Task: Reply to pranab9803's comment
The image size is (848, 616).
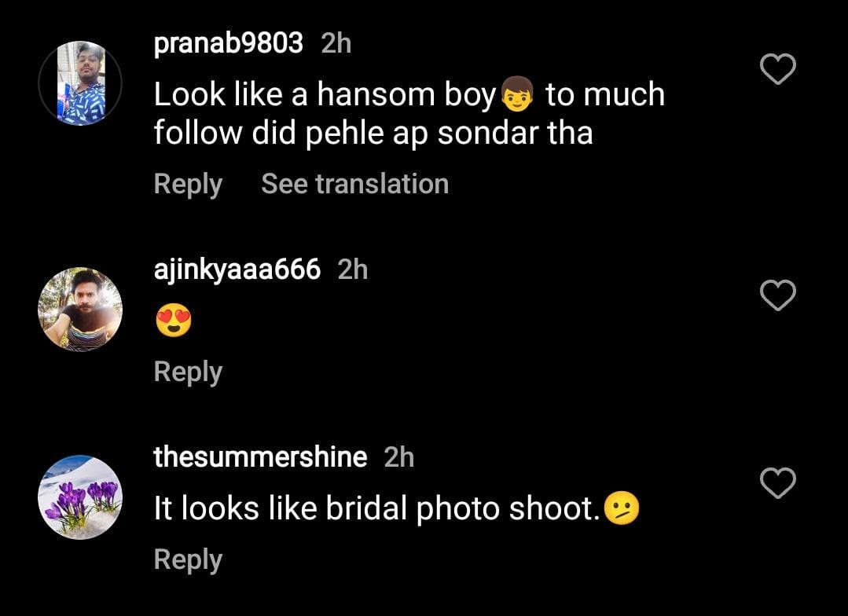Action: click(188, 184)
